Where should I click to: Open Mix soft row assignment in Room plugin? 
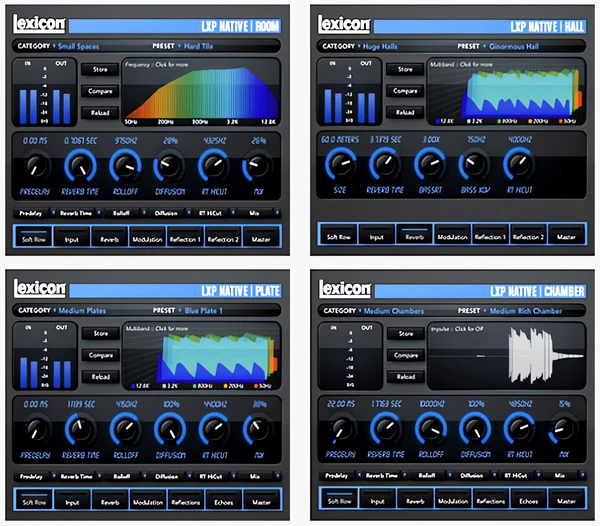pos(258,213)
